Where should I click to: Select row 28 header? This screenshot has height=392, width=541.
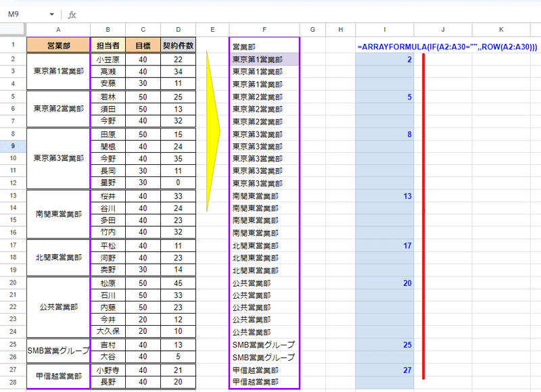pos(13,382)
